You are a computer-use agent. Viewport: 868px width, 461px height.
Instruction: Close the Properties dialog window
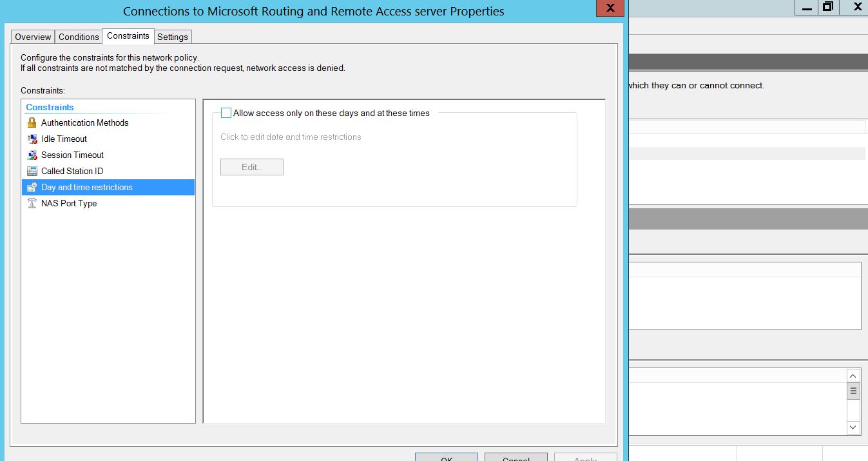click(x=609, y=8)
